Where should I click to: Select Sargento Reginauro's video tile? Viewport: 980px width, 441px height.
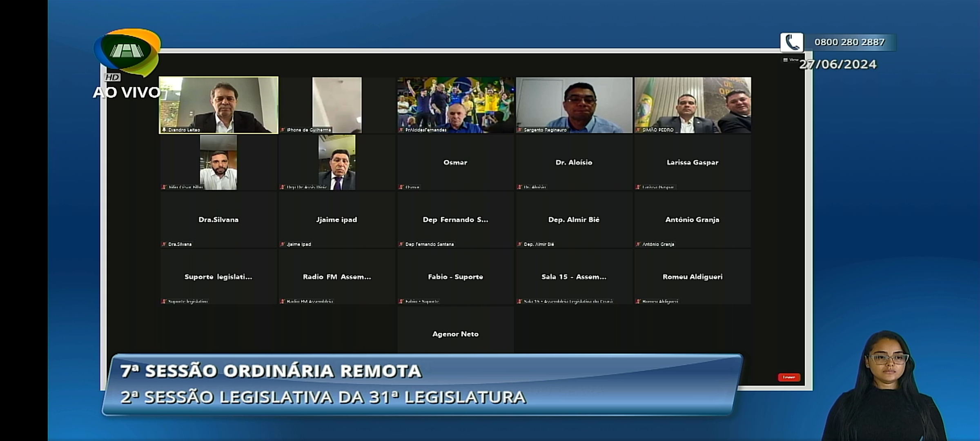[x=574, y=105]
